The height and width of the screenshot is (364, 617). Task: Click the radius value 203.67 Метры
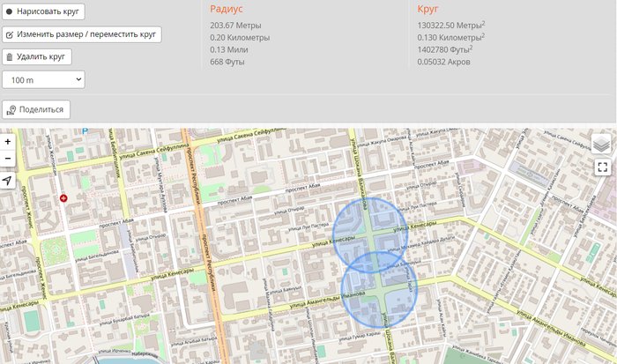(x=235, y=26)
